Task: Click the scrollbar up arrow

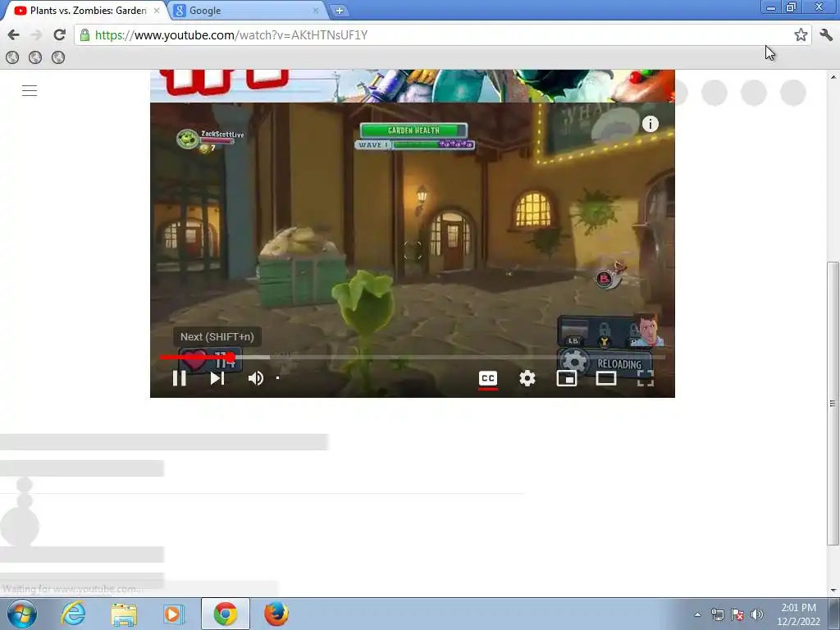Action: [x=833, y=76]
